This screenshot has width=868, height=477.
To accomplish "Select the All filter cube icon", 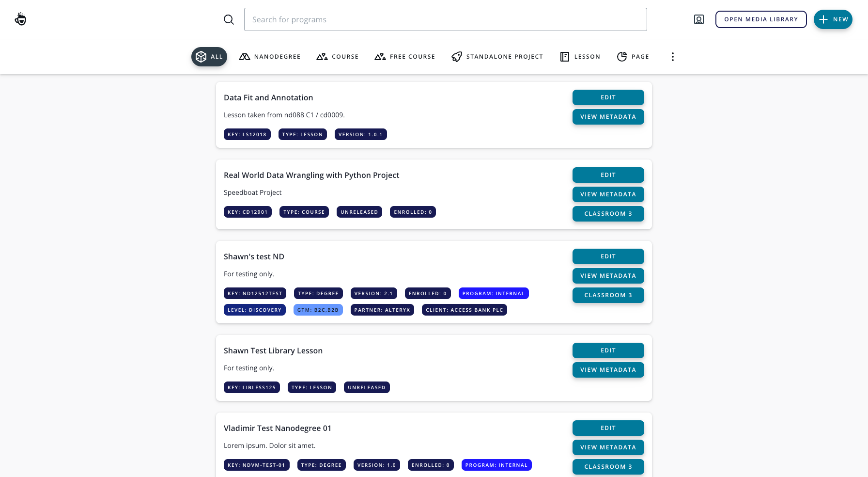I will pos(201,57).
